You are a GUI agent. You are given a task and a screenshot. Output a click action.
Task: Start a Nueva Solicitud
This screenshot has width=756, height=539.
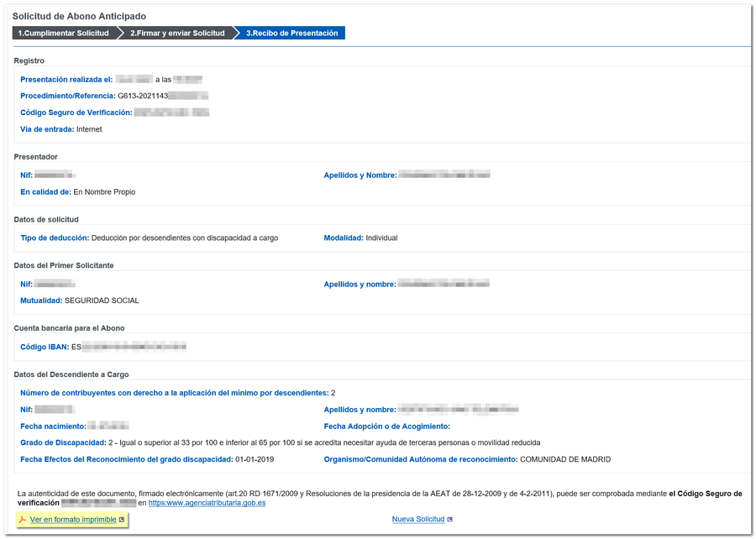(417, 520)
